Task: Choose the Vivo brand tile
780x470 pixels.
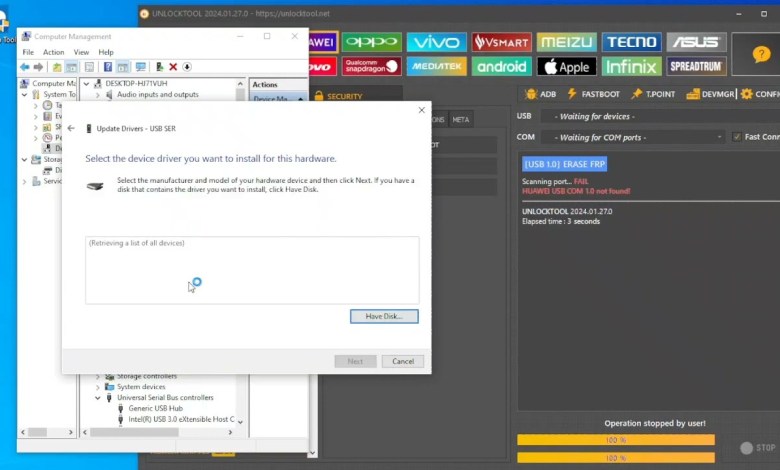Action: (x=436, y=42)
